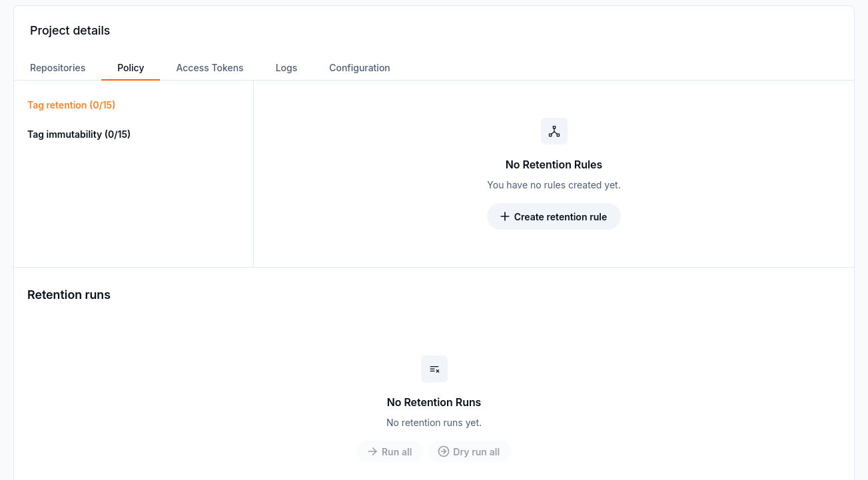The image size is (868, 480).
Task: Click the arrow icon beside Run all
Action: pyautogui.click(x=372, y=451)
